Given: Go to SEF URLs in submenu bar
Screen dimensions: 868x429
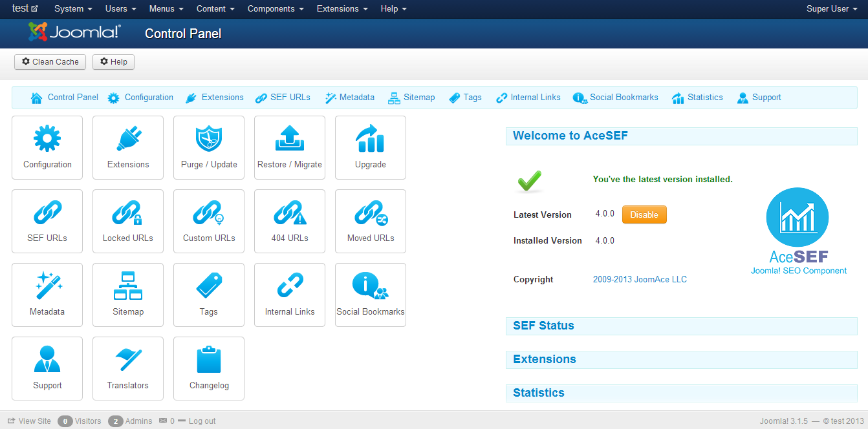Looking at the screenshot, I should click(x=283, y=98).
